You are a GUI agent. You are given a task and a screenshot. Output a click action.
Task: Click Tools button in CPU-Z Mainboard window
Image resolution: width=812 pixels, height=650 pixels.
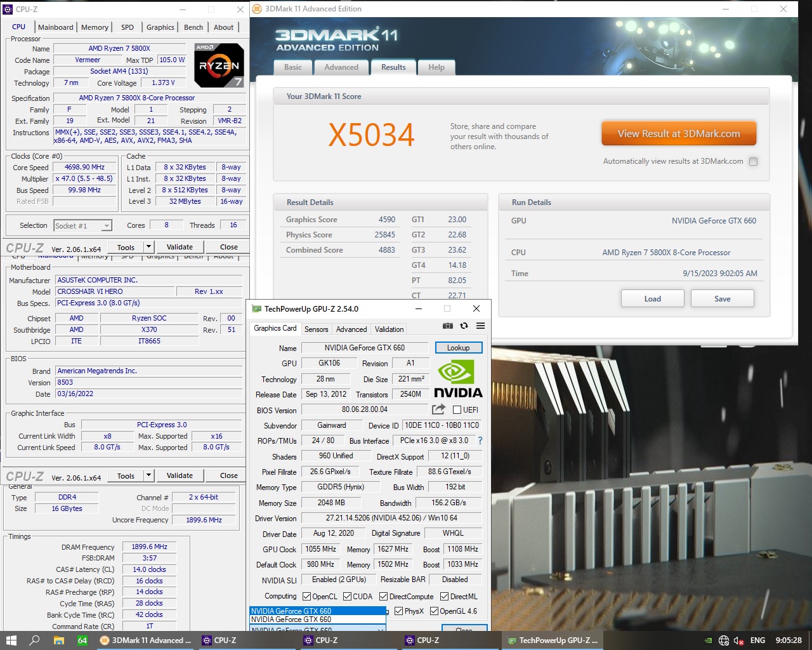(x=126, y=475)
